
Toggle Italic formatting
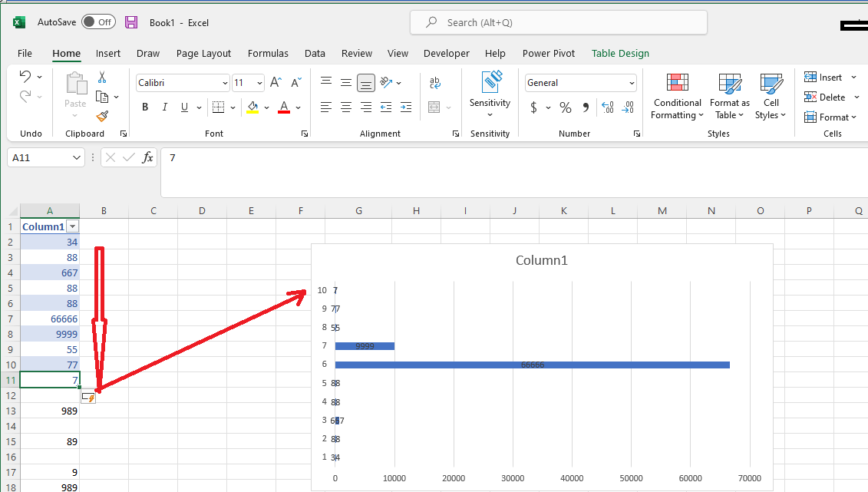click(164, 107)
